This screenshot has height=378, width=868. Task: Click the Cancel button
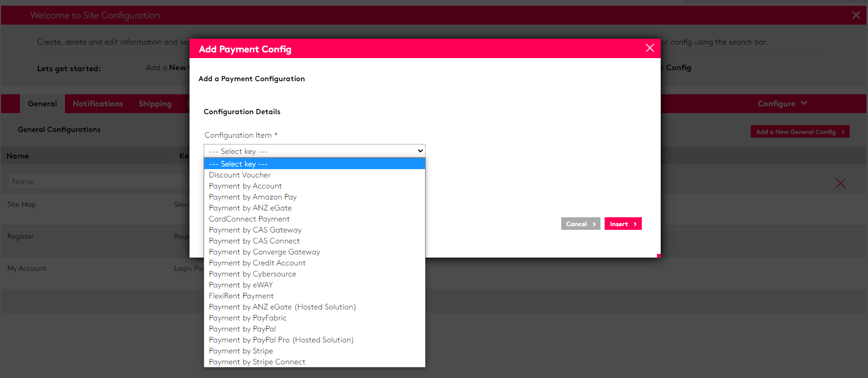tap(581, 224)
